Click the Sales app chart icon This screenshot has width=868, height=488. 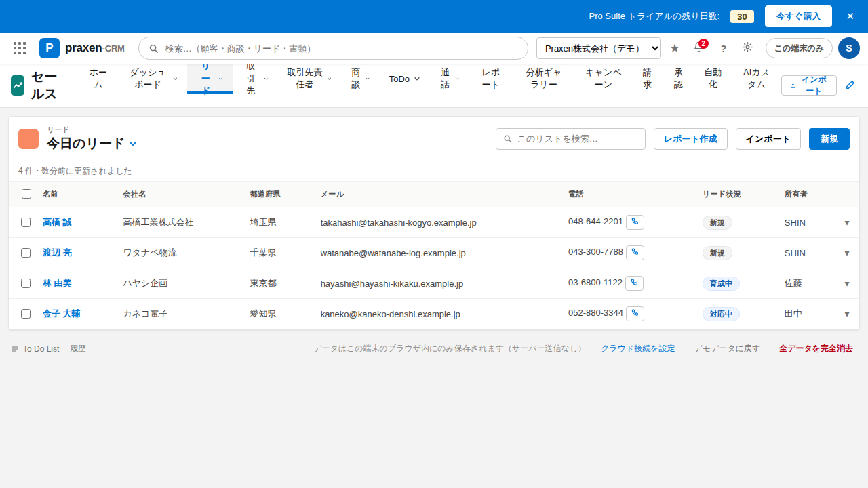pyautogui.click(x=18, y=85)
